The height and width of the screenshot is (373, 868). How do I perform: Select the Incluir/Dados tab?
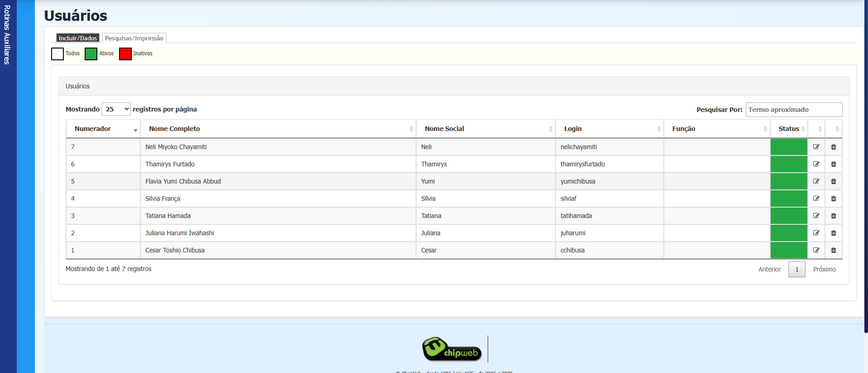click(77, 38)
